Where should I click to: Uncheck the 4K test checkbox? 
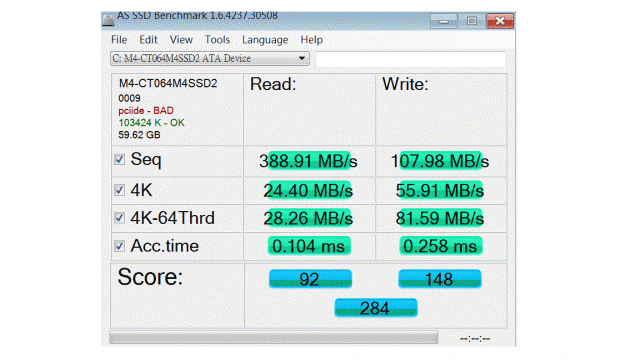(x=119, y=190)
